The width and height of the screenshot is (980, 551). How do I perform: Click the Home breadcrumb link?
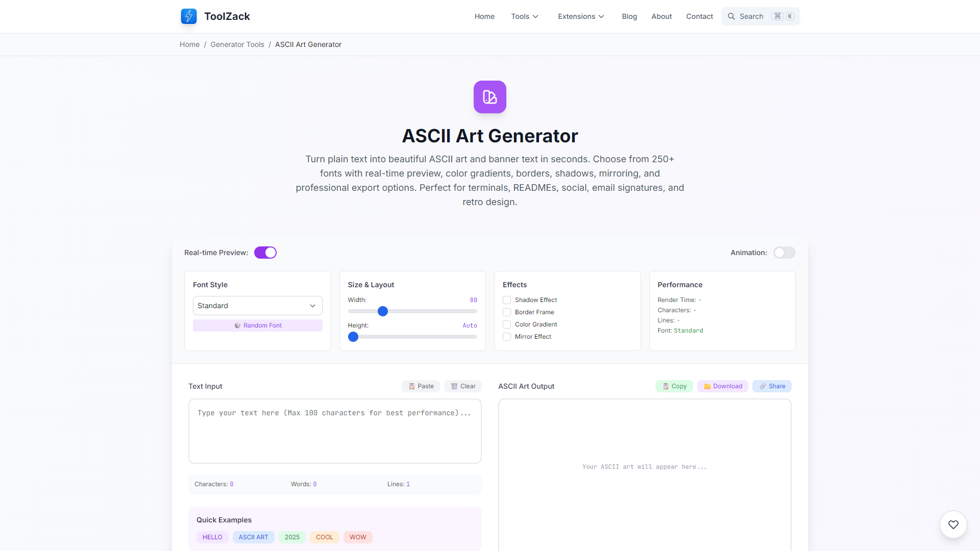(x=189, y=44)
